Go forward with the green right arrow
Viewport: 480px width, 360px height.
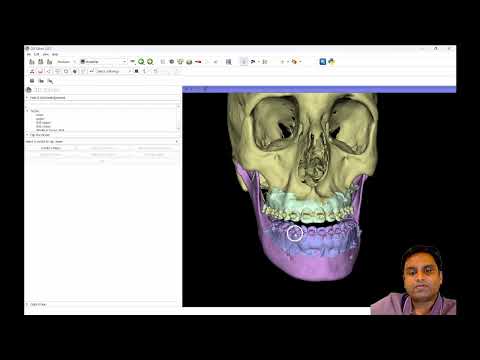tap(150, 62)
